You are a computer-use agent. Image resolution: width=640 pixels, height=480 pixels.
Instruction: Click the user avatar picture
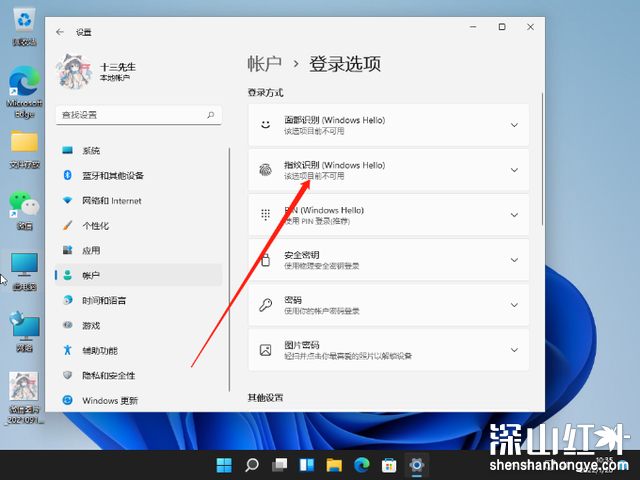click(x=73, y=71)
